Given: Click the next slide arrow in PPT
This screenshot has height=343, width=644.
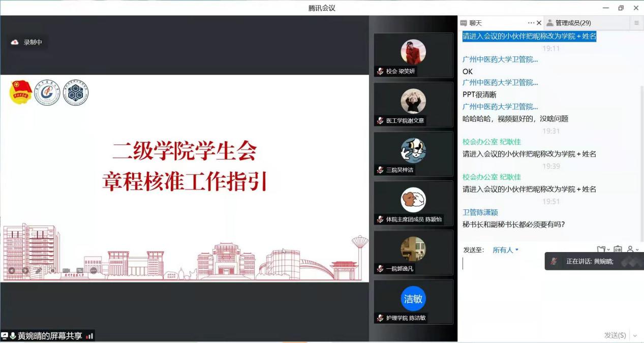Looking at the screenshot, I should (x=25, y=271).
